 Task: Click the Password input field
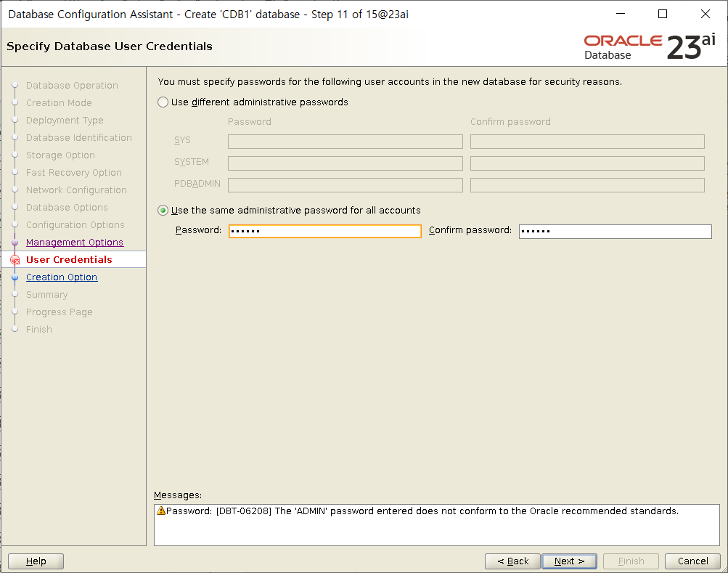(x=325, y=231)
